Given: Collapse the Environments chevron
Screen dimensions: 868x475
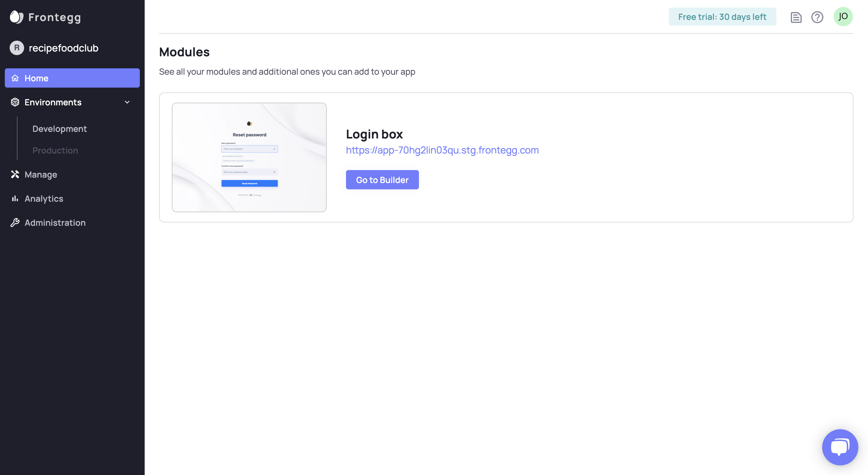Looking at the screenshot, I should [127, 102].
